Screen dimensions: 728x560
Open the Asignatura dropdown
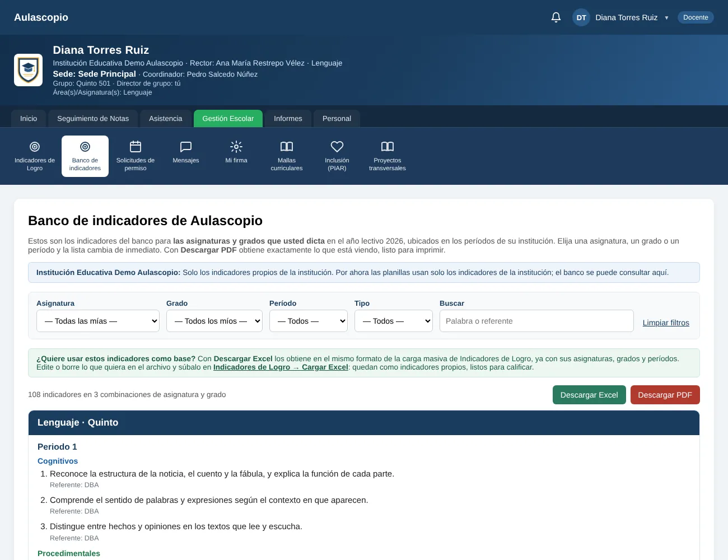point(98,321)
